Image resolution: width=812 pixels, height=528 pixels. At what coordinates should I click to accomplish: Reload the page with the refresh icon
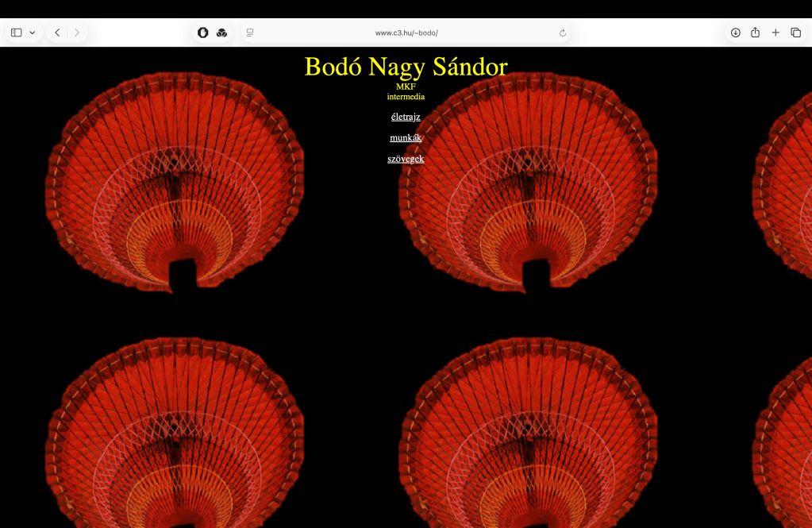point(563,33)
